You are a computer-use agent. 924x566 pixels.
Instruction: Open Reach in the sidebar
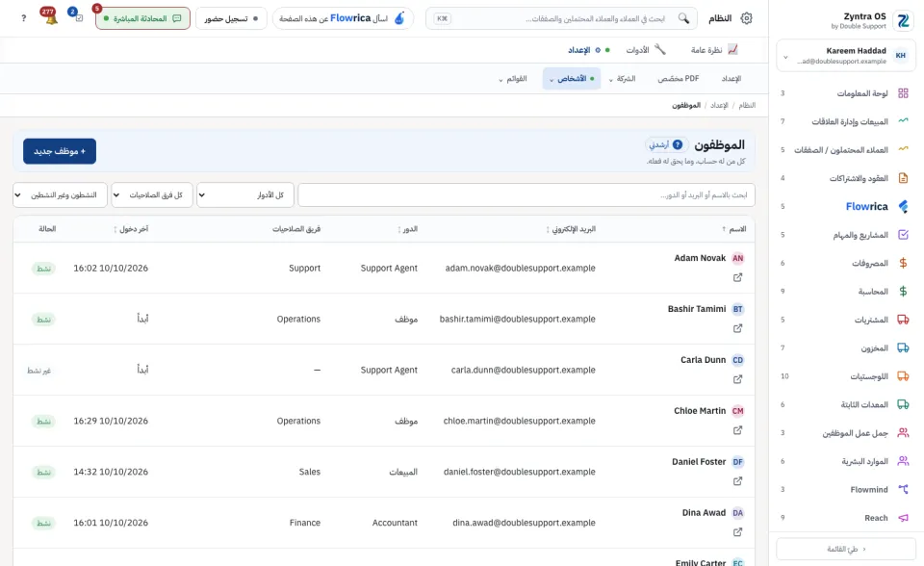coord(846,518)
